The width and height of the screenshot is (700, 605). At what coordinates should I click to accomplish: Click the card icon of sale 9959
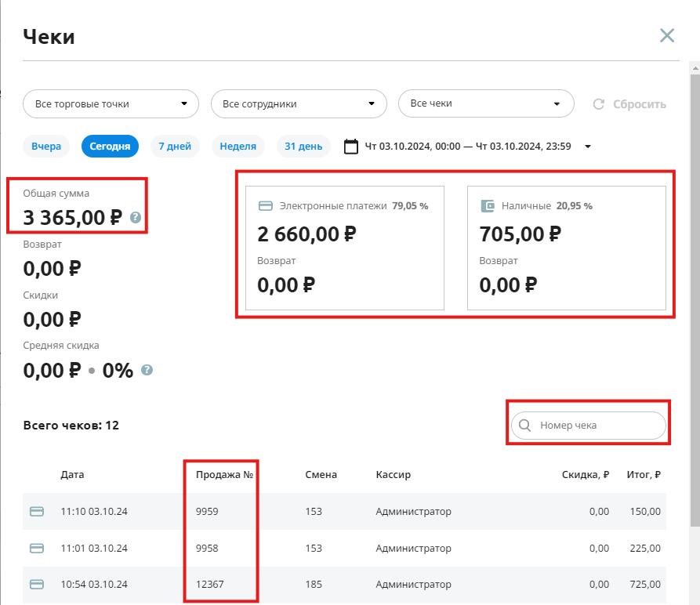(37, 511)
